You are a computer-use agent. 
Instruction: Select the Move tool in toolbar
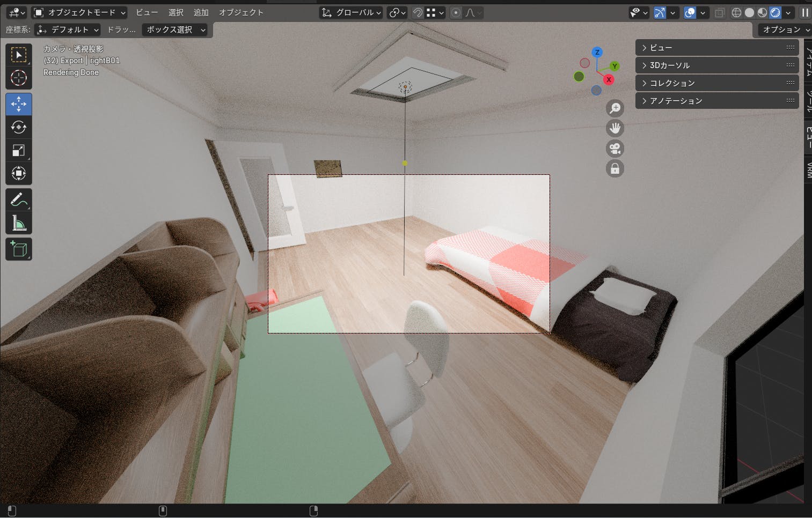(x=19, y=104)
